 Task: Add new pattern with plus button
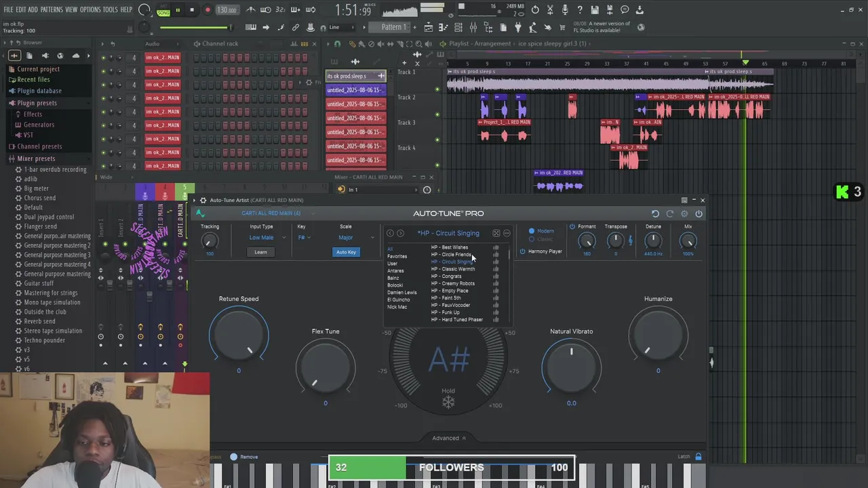(414, 27)
